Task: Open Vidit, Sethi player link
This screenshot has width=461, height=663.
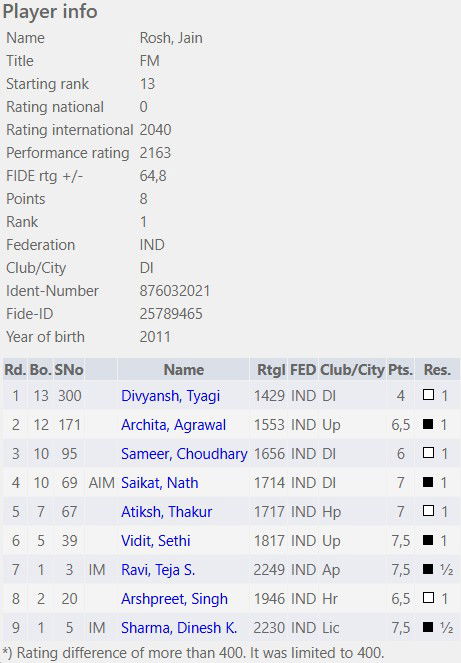Action: pyautogui.click(x=156, y=540)
